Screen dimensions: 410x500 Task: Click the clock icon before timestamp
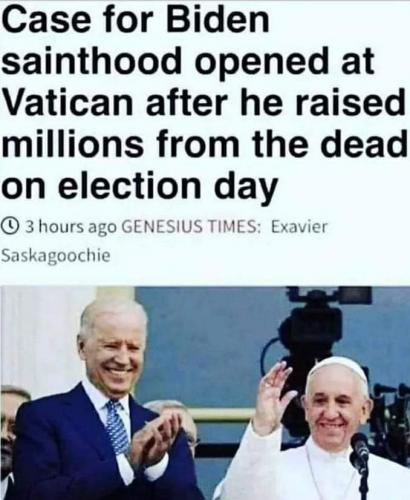11,227
